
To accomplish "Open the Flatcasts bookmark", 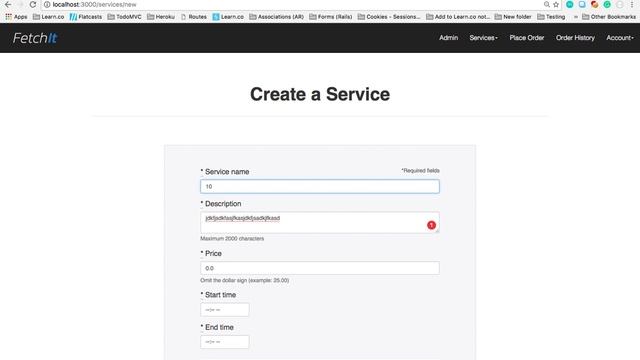I will click(86, 17).
